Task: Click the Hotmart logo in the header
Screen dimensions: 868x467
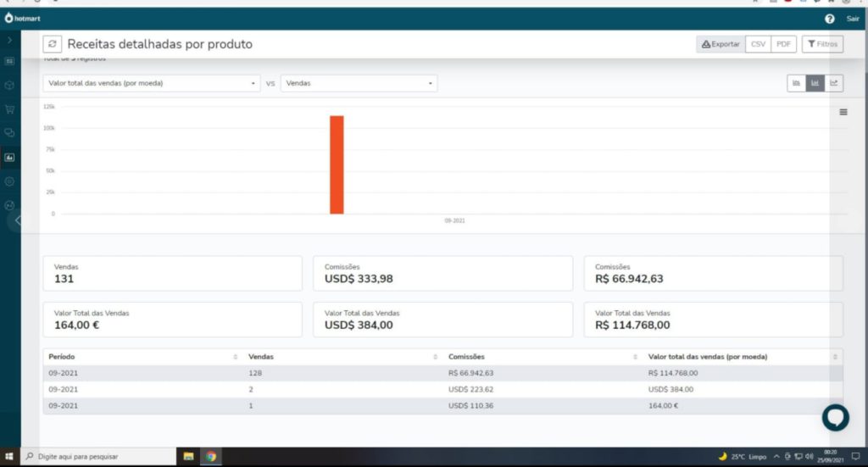Action: tap(22, 19)
